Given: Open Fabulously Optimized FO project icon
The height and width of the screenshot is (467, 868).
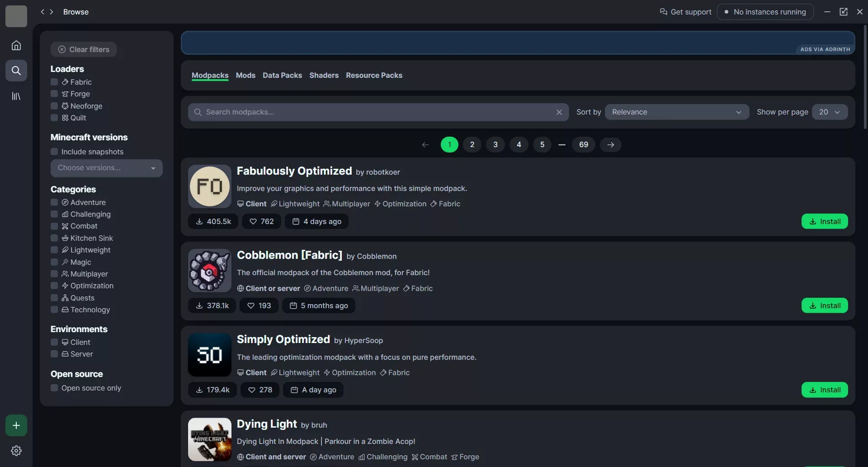Looking at the screenshot, I should pyautogui.click(x=210, y=186).
